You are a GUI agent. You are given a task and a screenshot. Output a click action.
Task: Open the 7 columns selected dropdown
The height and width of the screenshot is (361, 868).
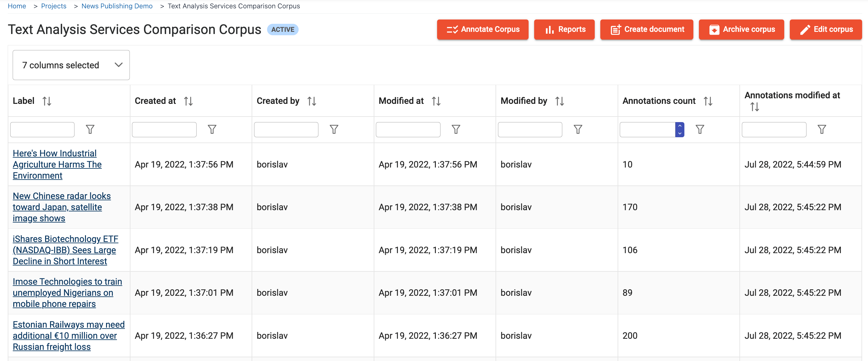71,65
